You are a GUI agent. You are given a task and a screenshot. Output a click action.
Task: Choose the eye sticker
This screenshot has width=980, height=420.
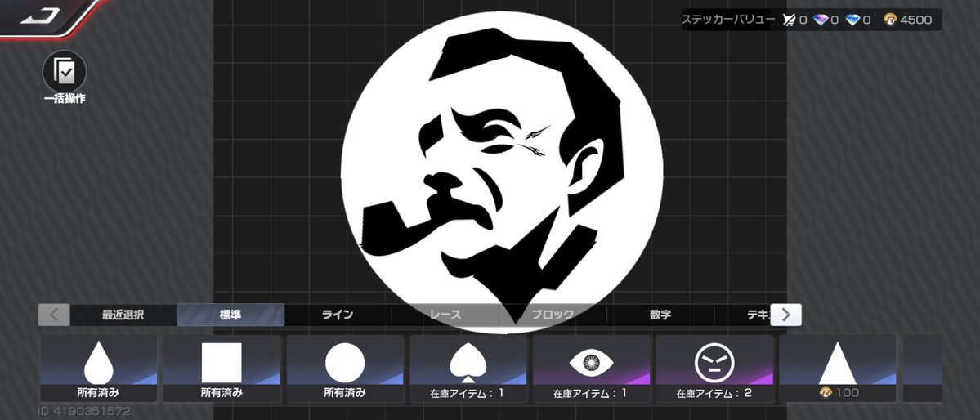pos(591,369)
